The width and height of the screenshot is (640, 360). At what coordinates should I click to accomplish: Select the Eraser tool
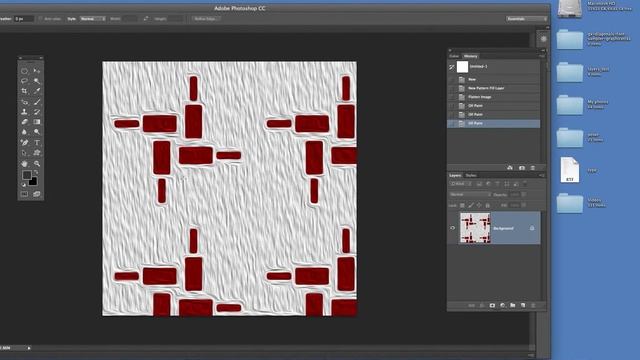(x=24, y=122)
